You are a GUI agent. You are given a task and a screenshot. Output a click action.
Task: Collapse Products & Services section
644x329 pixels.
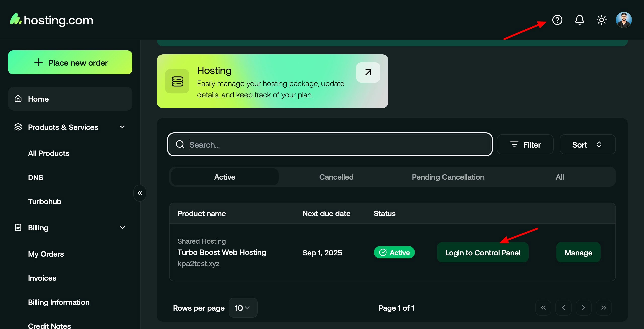[122, 127]
